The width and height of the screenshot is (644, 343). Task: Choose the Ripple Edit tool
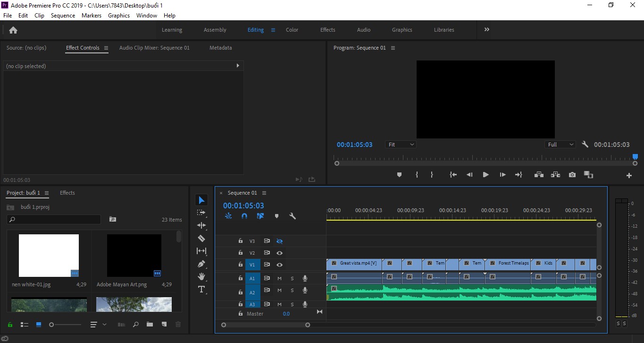(x=201, y=225)
